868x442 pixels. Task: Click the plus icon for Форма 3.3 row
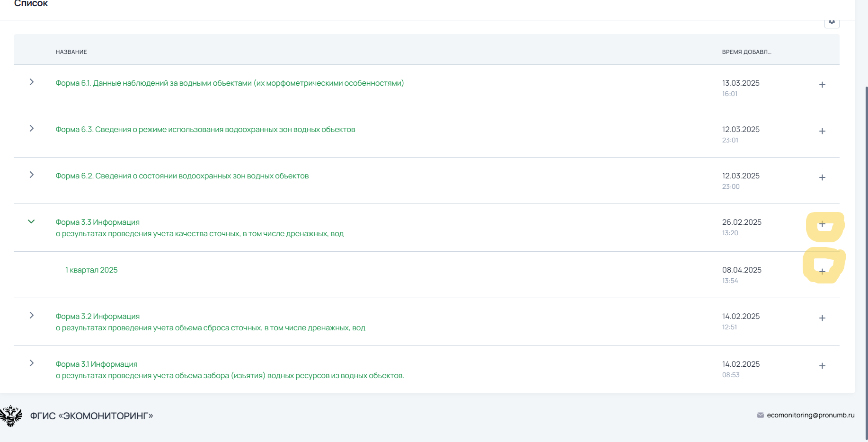[822, 224]
